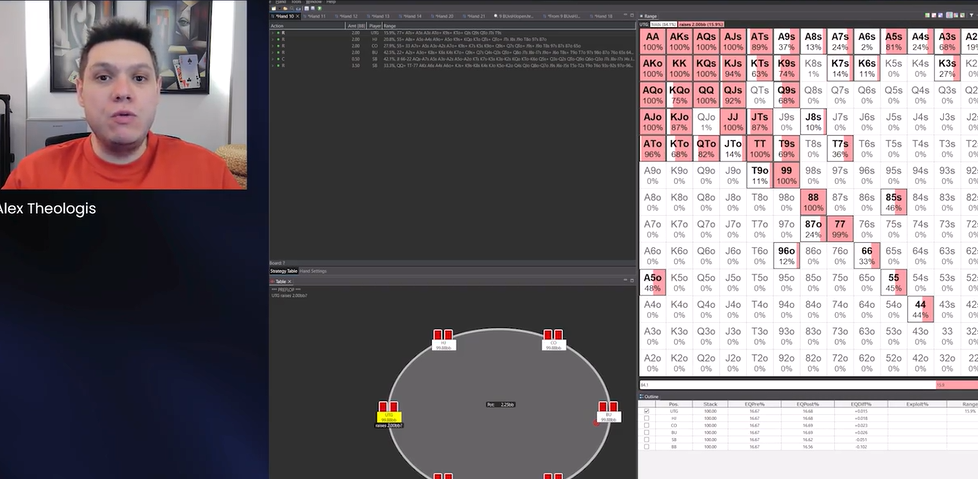Switch to the Hand 13 tab

click(381, 16)
